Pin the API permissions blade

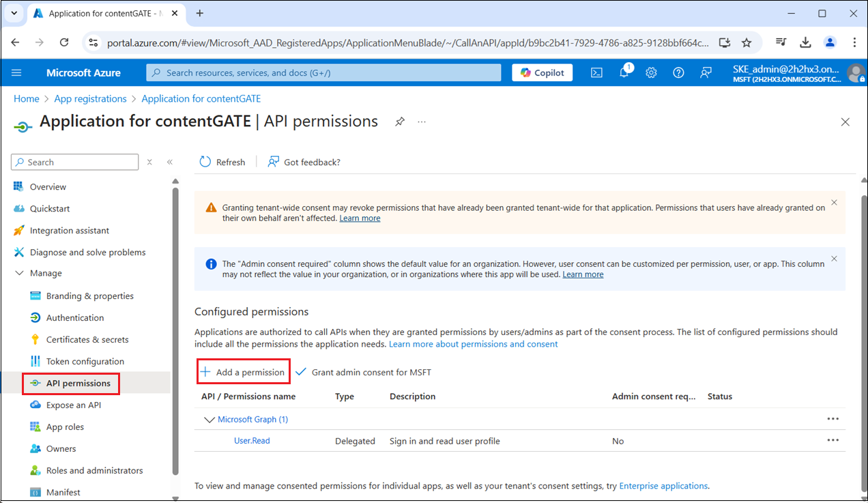point(400,121)
